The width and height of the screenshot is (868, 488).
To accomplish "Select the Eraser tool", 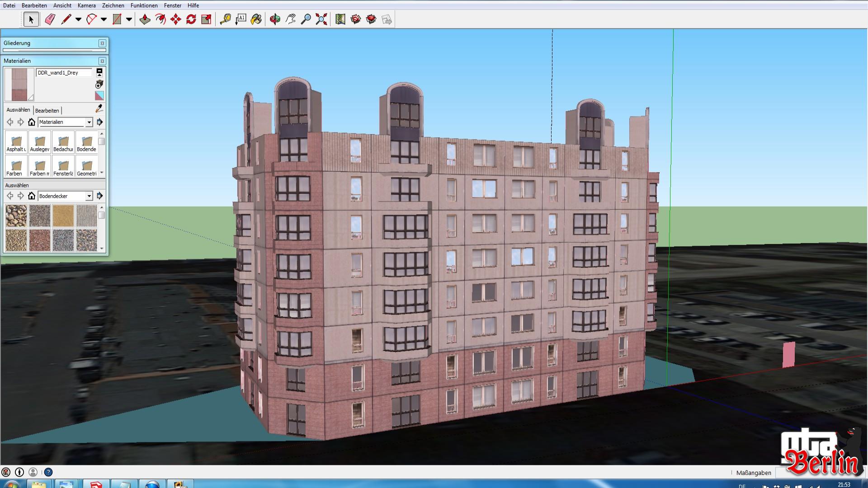I will (50, 19).
